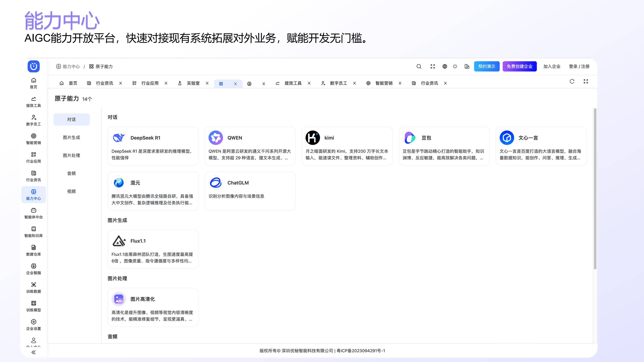Screen dimensions: 644x362
Task: Click the 预约演示 button
Action: [x=487, y=66]
